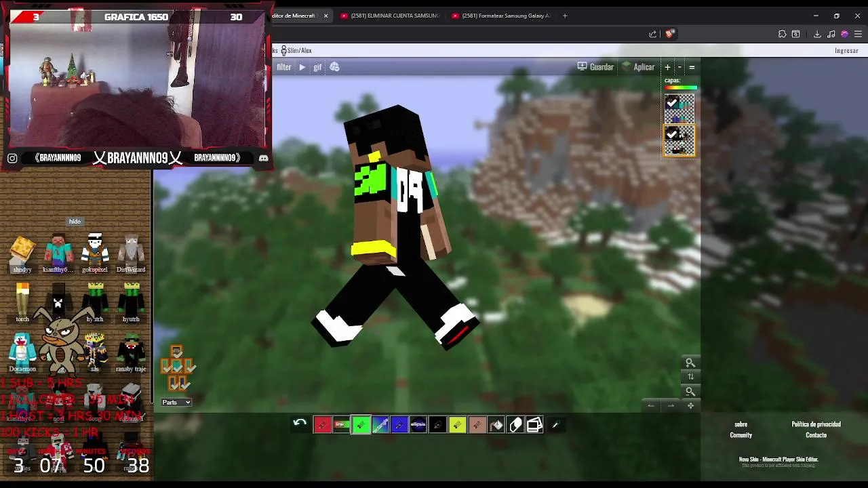Select the rectangle drawing tool
This screenshot has height=488, width=868.
click(380, 425)
